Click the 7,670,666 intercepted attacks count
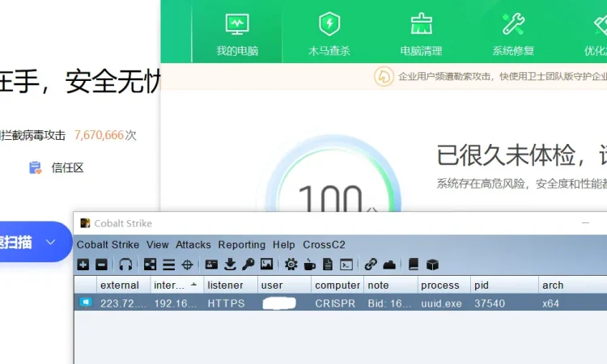This screenshot has width=607, height=364. click(99, 135)
